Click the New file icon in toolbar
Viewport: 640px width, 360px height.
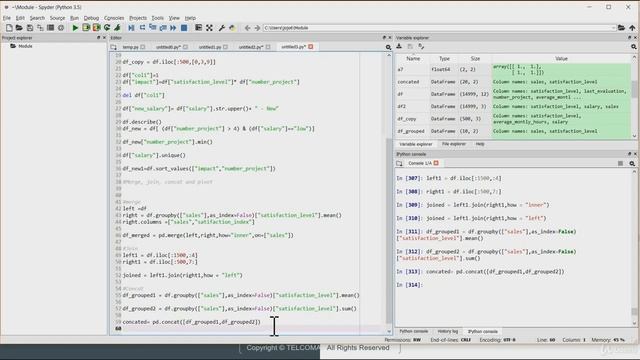point(9,28)
